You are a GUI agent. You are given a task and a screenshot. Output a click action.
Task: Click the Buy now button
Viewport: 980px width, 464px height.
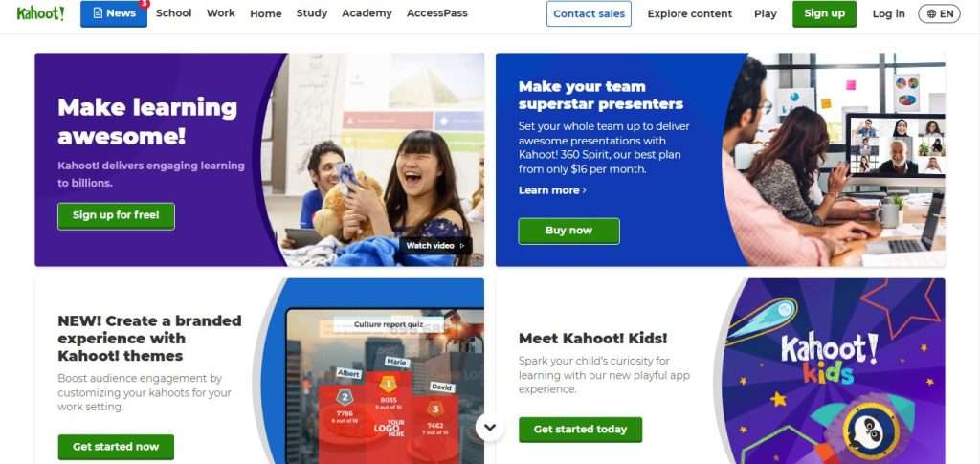point(568,232)
